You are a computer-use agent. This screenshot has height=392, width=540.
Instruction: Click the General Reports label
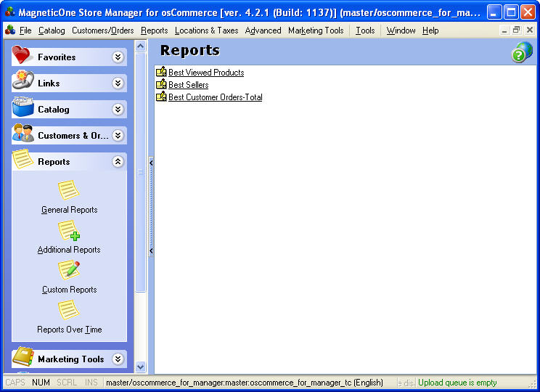[x=69, y=210]
